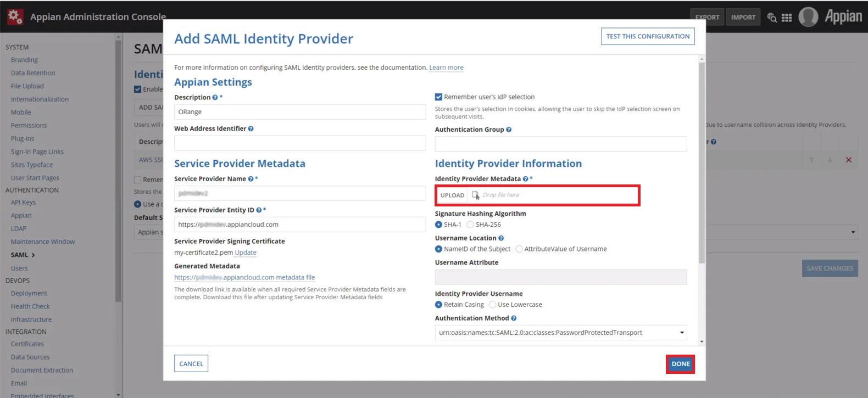Click the Appian gear logo icon
Screen dimensions: 868x398
click(15, 16)
